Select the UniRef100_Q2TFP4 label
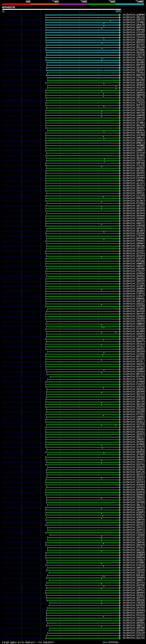Screen dimensions: 146x644 point(134,253)
